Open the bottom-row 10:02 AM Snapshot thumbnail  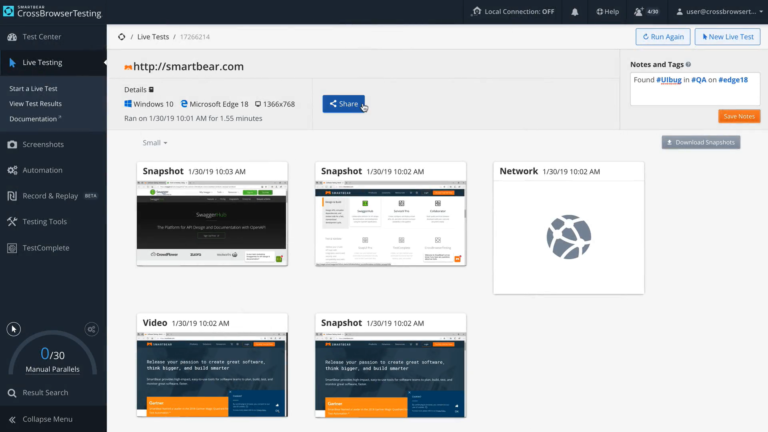pos(390,375)
